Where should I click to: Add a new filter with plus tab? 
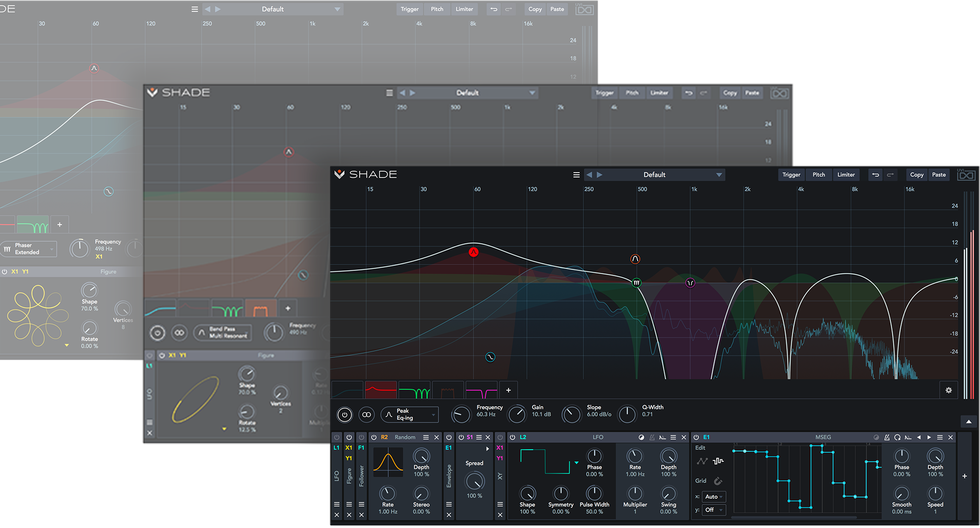pos(508,390)
